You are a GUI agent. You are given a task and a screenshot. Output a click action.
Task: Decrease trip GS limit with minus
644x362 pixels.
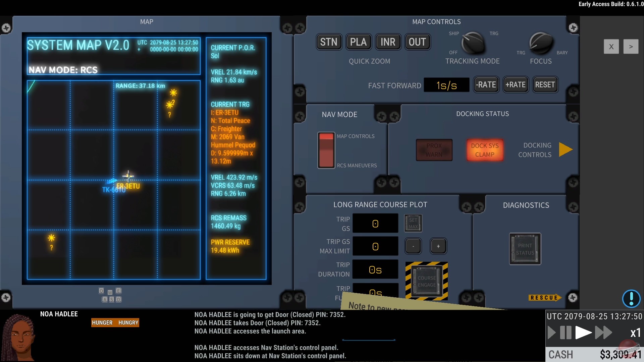point(413,246)
